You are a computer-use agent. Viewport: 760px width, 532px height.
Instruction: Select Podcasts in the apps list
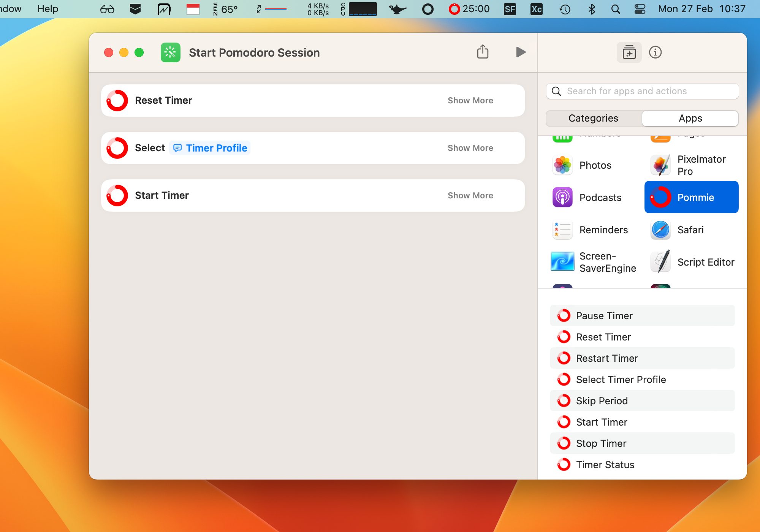coord(593,197)
